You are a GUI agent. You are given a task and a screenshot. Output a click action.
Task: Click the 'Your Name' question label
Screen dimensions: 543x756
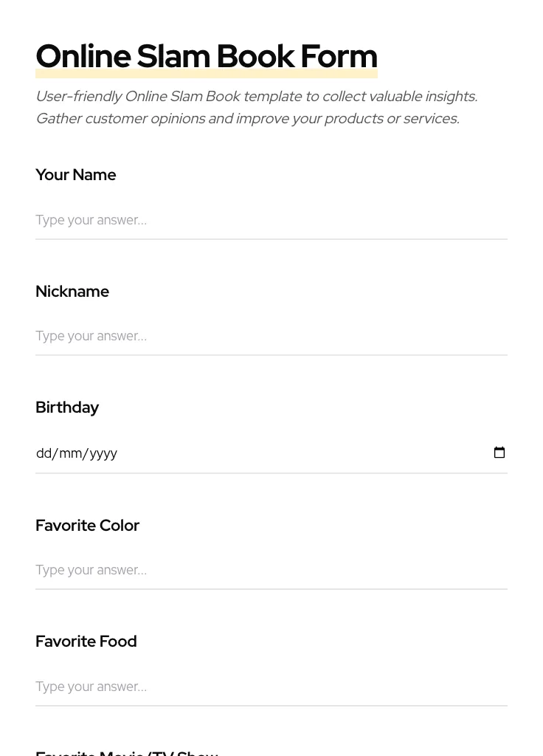pyautogui.click(x=75, y=175)
